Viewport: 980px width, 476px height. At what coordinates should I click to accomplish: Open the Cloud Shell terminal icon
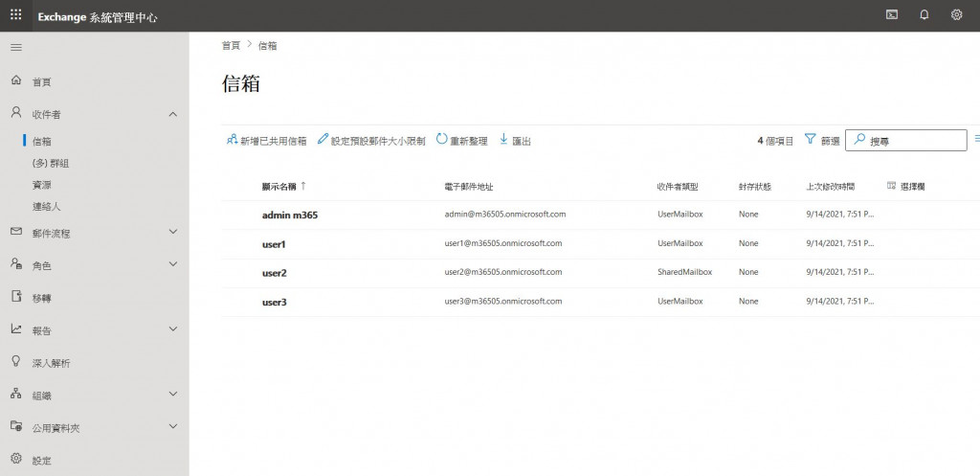[892, 15]
